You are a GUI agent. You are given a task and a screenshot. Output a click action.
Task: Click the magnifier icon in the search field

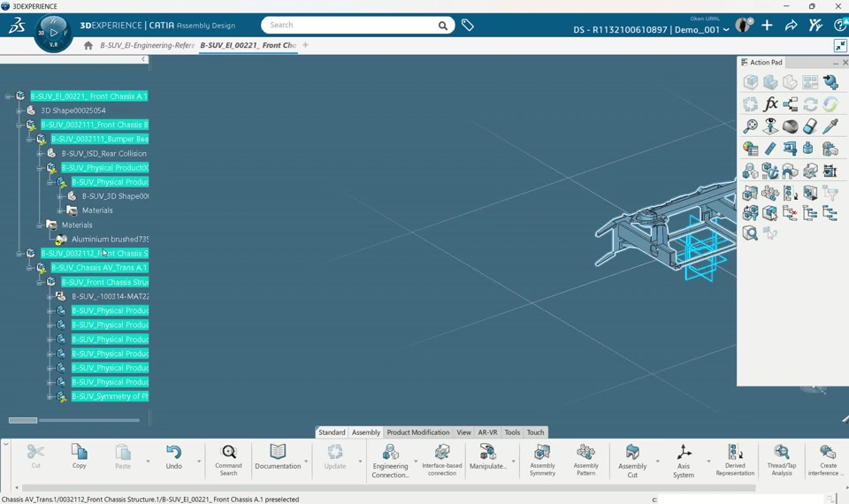click(443, 26)
